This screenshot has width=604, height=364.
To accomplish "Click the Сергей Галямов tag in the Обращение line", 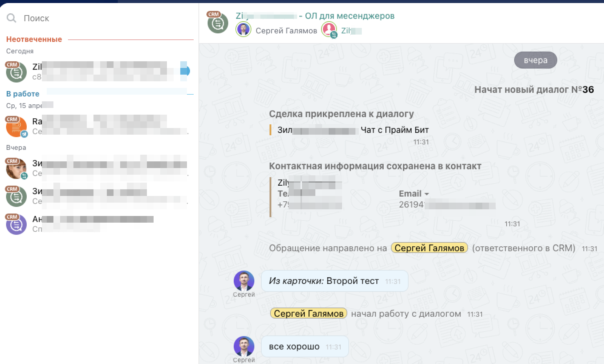I will pos(429,248).
